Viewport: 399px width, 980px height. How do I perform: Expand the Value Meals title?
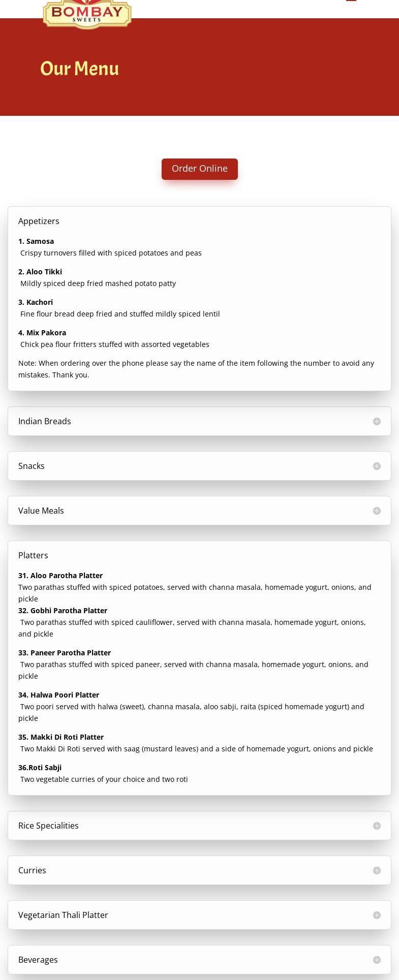(41, 511)
